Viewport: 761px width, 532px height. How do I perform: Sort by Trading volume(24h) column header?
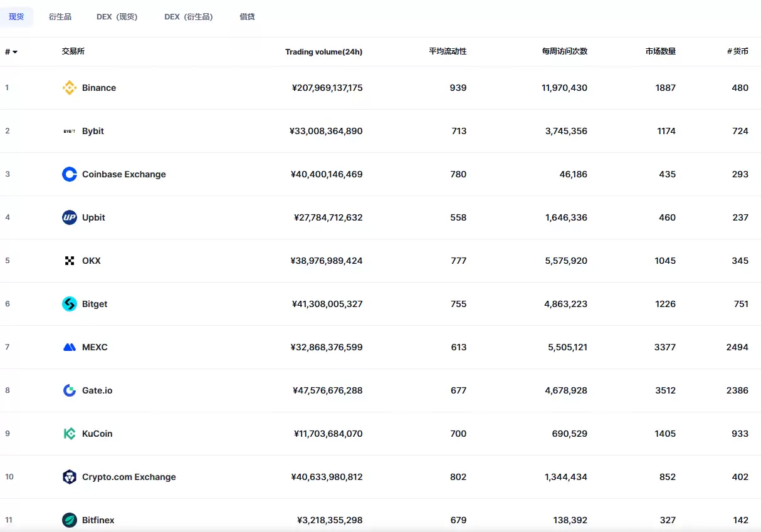coord(323,52)
